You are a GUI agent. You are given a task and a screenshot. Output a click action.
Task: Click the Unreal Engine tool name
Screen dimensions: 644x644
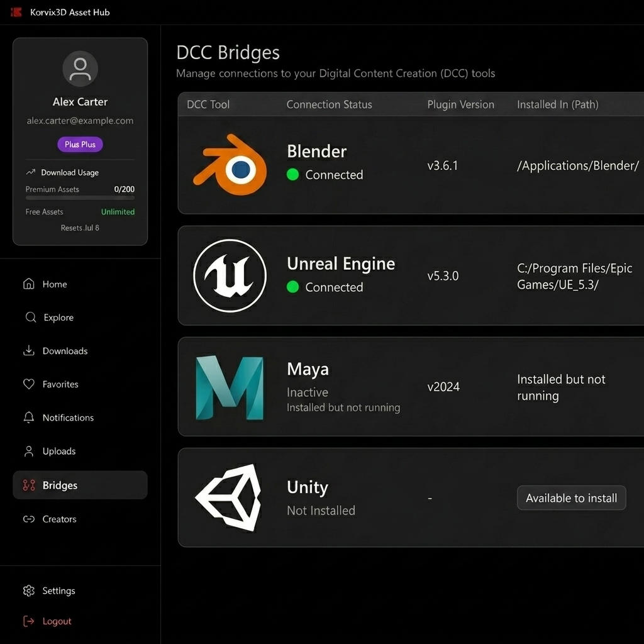[x=341, y=264]
